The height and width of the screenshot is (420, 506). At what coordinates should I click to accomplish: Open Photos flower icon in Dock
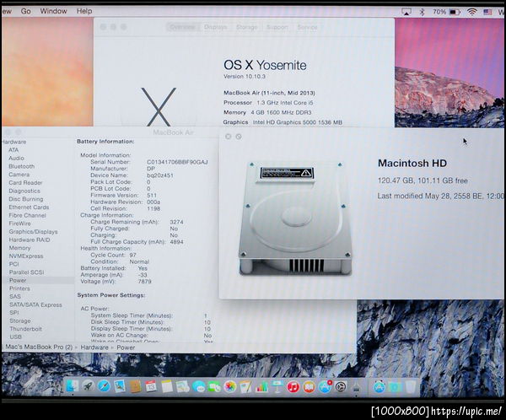coord(230,387)
